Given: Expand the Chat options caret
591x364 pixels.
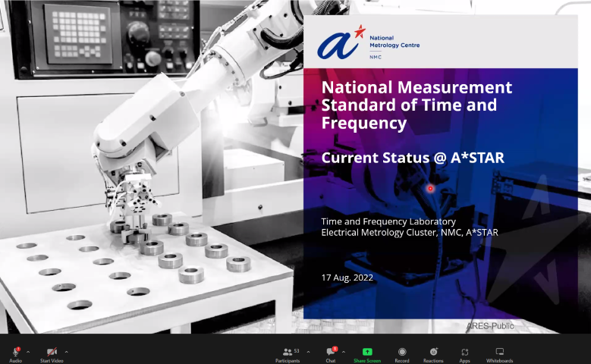Looking at the screenshot, I should (x=344, y=352).
